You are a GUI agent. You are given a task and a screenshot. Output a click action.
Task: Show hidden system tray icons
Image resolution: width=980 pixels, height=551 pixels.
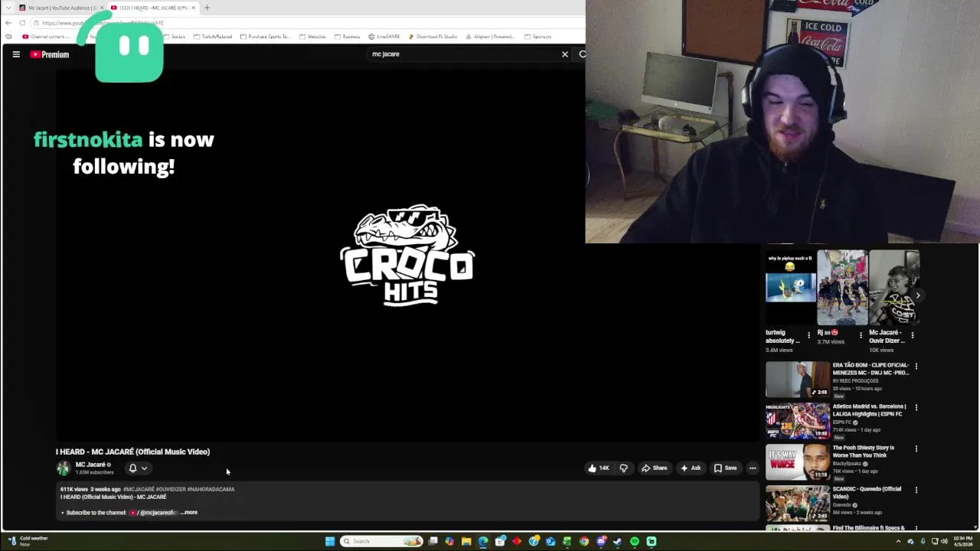898,541
